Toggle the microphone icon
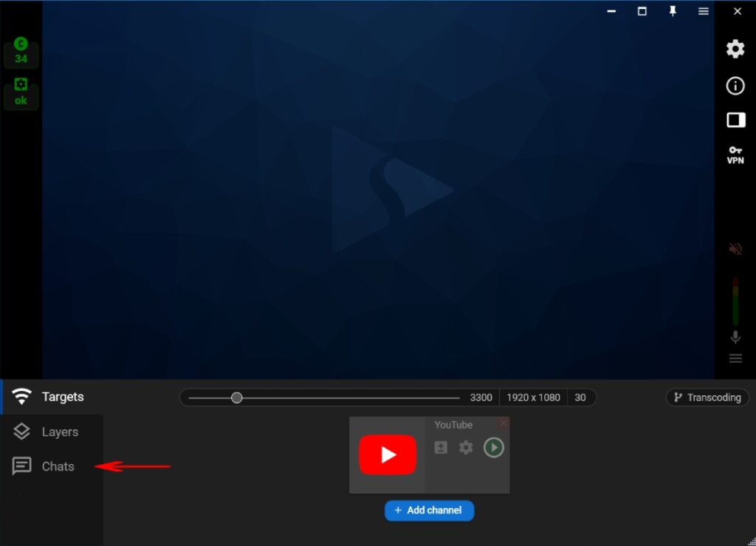This screenshot has width=756, height=546. coord(735,337)
